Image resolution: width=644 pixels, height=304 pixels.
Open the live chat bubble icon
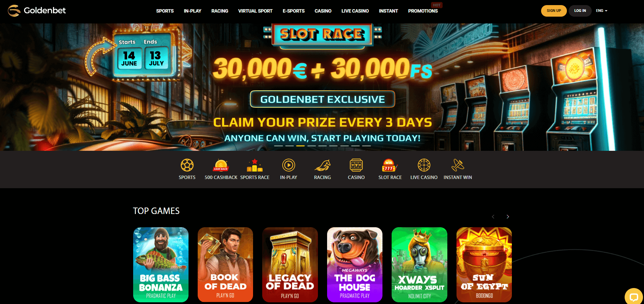pos(634,297)
